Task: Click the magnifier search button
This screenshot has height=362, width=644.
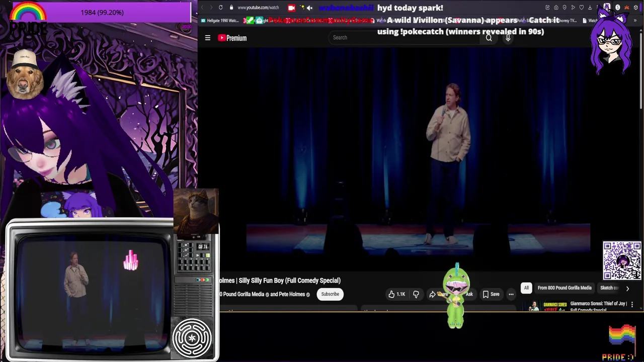Action: tap(489, 38)
